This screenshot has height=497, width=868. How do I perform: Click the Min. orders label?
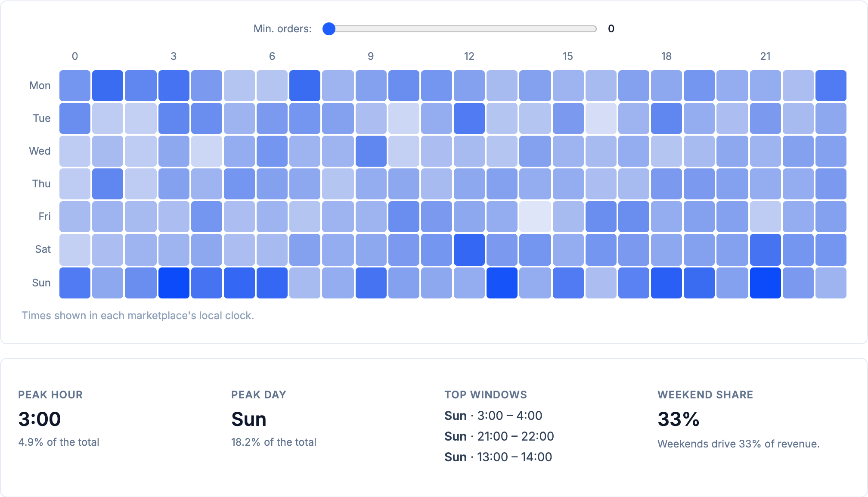click(282, 29)
